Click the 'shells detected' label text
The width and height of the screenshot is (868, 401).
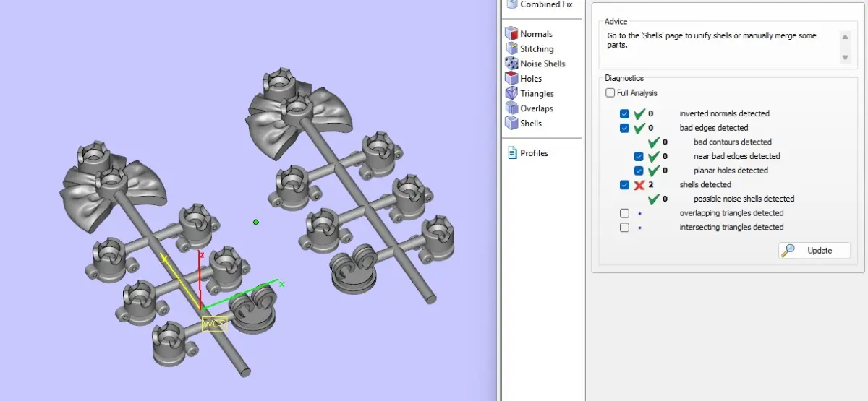tap(705, 185)
